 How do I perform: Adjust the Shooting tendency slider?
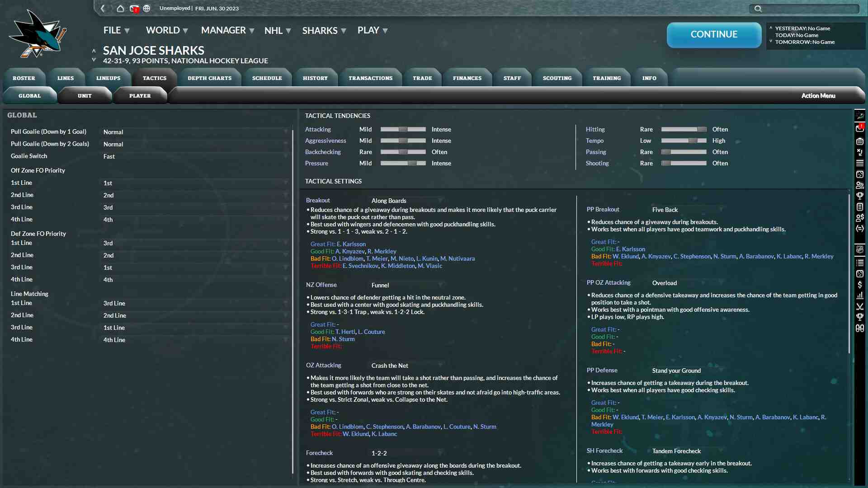[684, 163]
